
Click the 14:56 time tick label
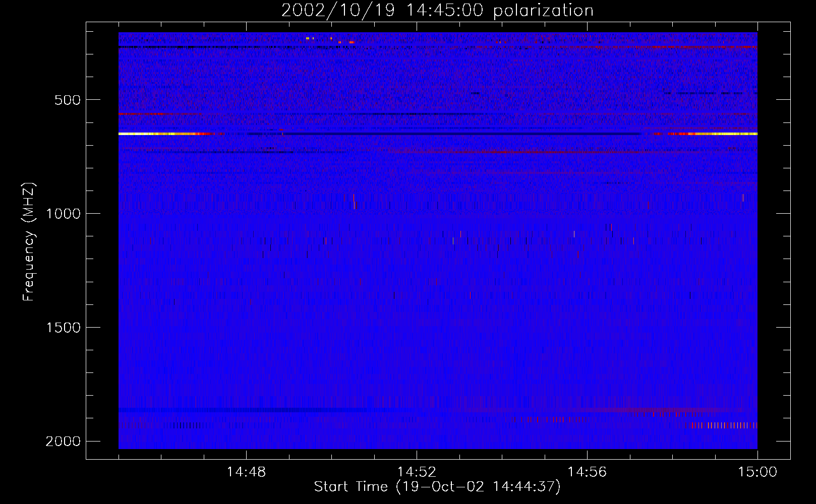click(x=587, y=472)
